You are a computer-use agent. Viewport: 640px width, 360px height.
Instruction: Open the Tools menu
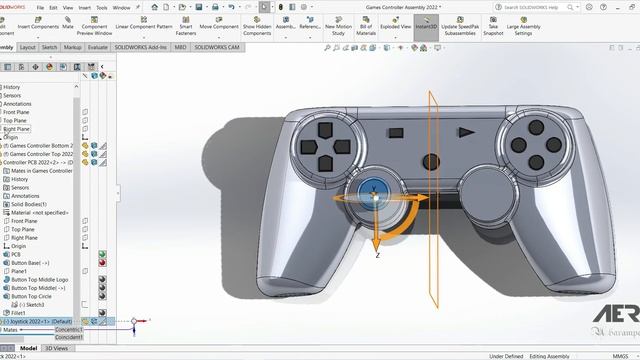(102, 7)
